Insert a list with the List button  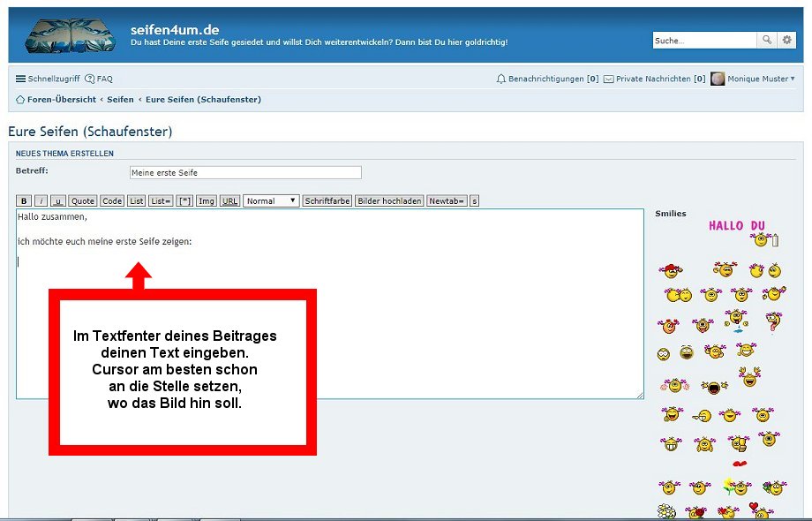point(136,200)
